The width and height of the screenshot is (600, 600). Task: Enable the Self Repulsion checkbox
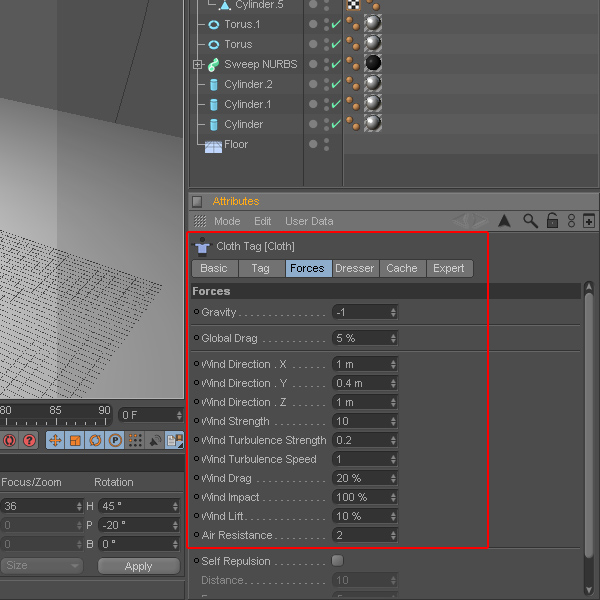coord(338,561)
